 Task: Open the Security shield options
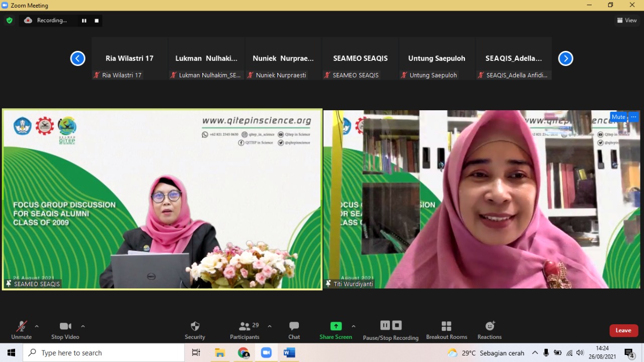coord(195,330)
